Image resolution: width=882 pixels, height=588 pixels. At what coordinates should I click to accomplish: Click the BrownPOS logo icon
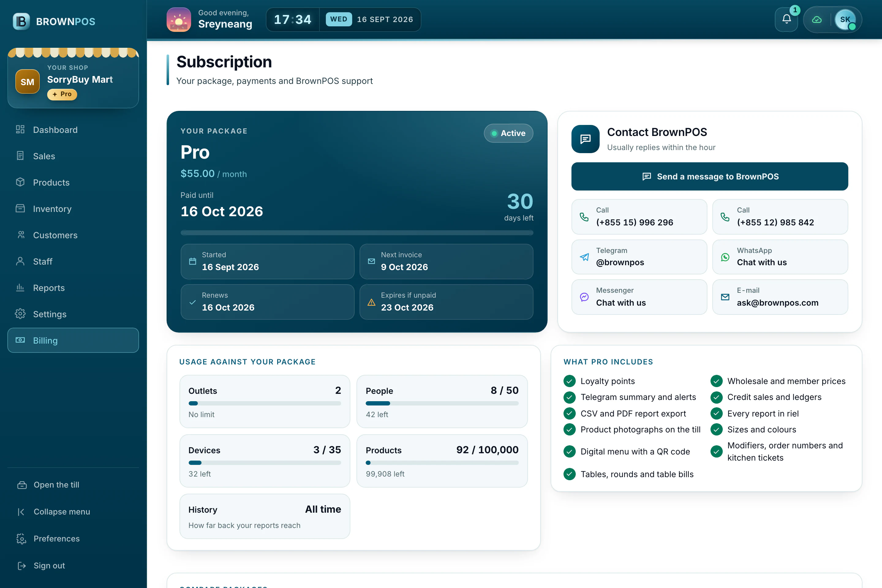[21, 21]
